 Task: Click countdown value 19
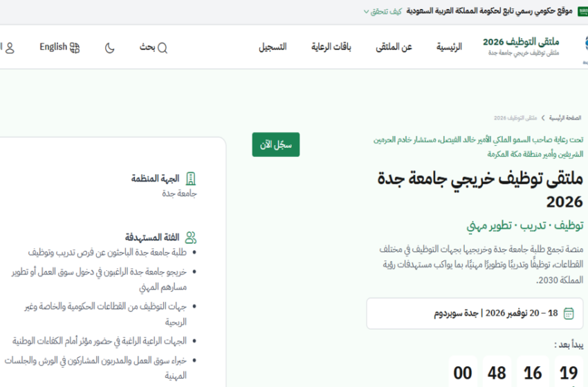tap(569, 373)
